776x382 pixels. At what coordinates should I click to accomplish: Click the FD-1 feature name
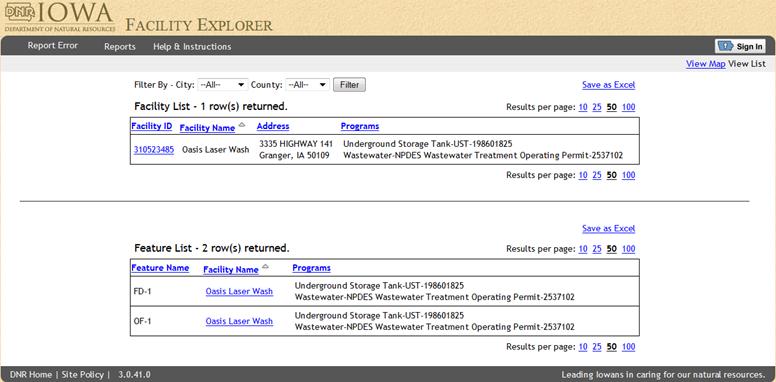(143, 292)
